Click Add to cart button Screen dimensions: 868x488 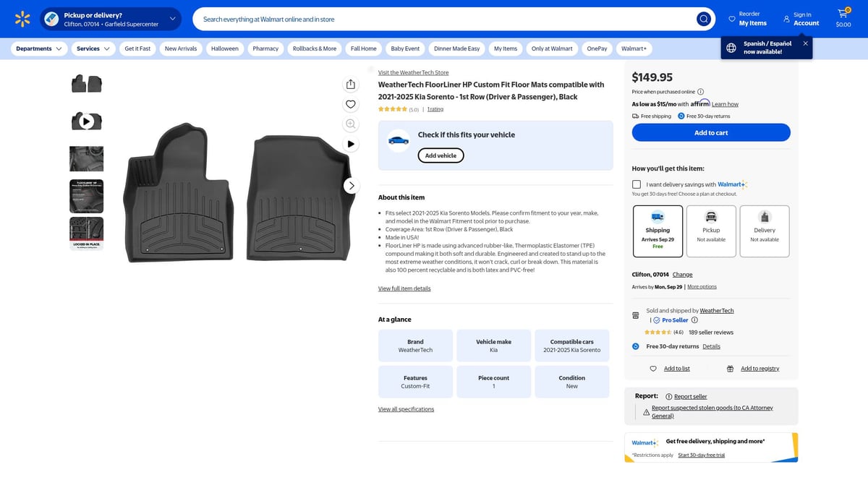(x=711, y=133)
